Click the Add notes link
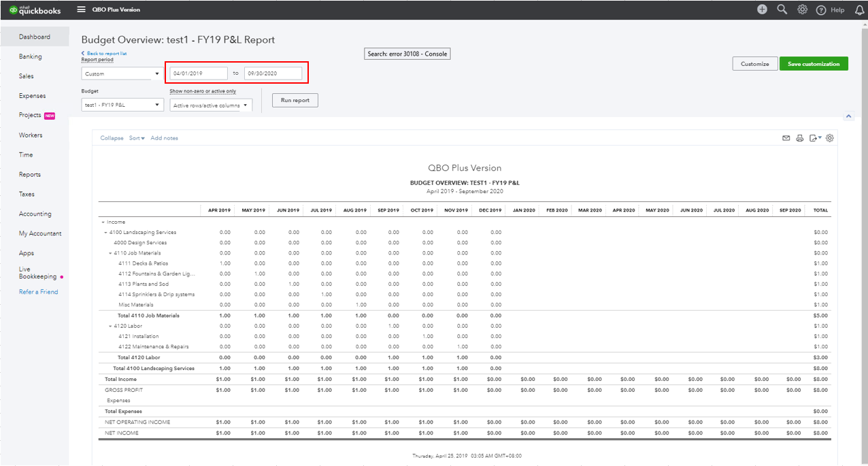Screen dimensions: 868x466 coord(165,138)
